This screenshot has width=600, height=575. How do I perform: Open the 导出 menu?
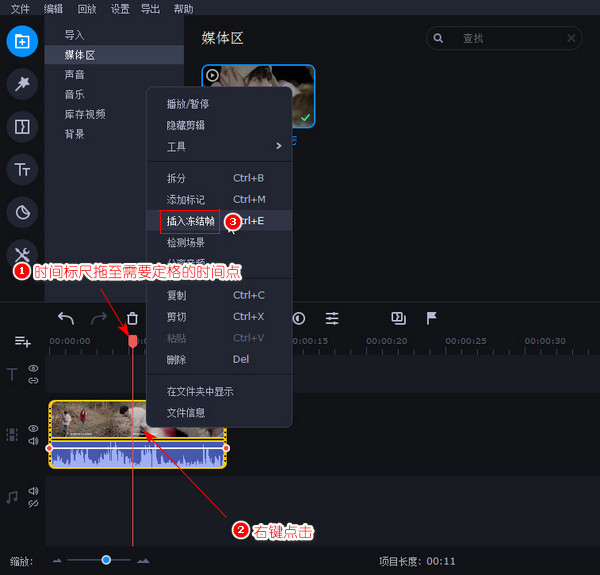coord(150,8)
